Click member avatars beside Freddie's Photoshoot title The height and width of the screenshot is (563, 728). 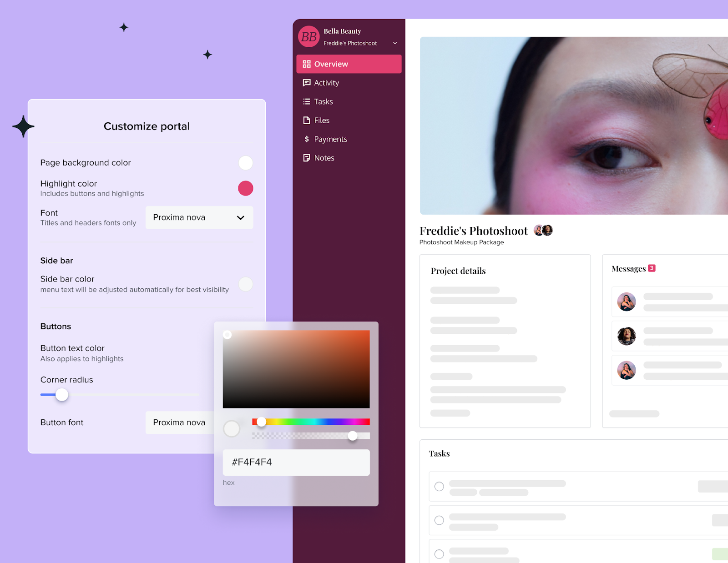coord(543,231)
